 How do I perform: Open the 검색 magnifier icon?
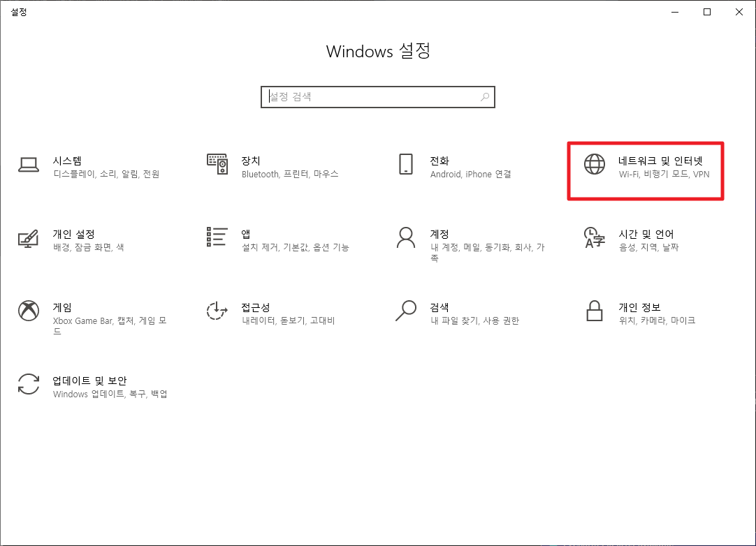[406, 311]
